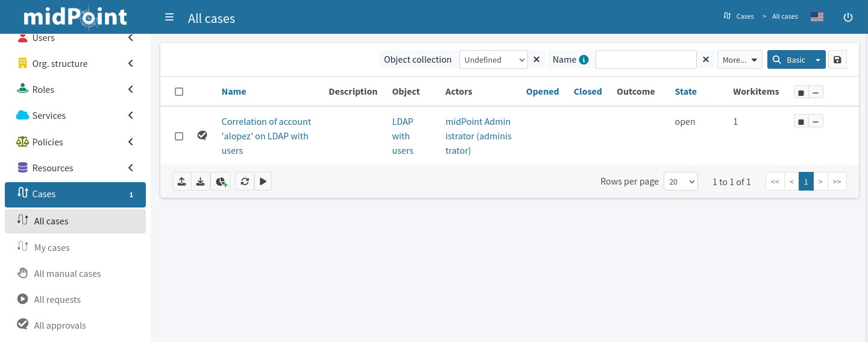Check the box for the alopez correlation case
The height and width of the screenshot is (342, 868).
coord(179,136)
